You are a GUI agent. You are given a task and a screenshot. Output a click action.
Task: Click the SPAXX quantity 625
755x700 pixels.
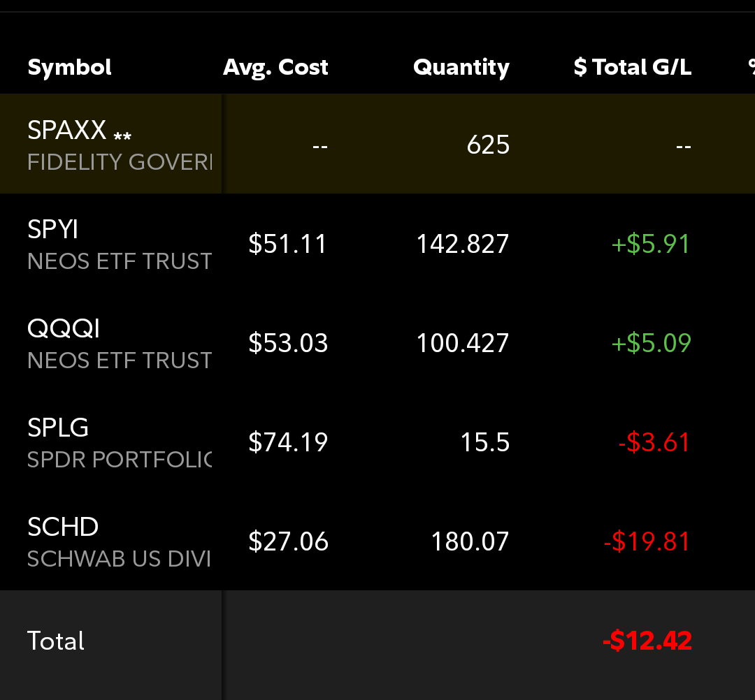click(488, 145)
